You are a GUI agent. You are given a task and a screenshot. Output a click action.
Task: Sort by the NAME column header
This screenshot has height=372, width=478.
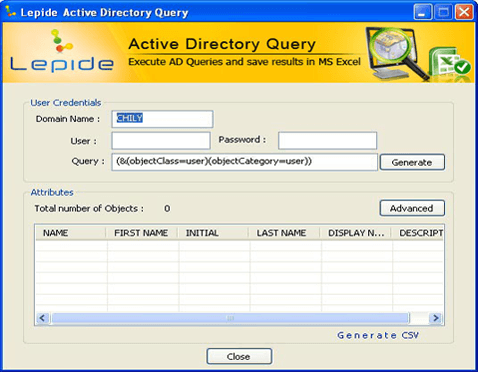click(x=71, y=233)
